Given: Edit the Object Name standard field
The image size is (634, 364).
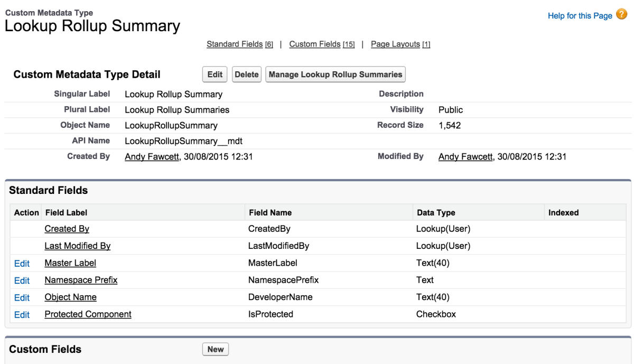Looking at the screenshot, I should [x=22, y=297].
